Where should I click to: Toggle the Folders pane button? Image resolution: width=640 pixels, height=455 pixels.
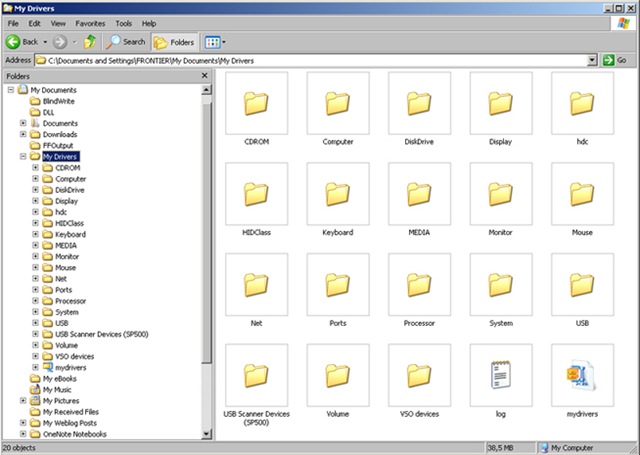click(175, 42)
